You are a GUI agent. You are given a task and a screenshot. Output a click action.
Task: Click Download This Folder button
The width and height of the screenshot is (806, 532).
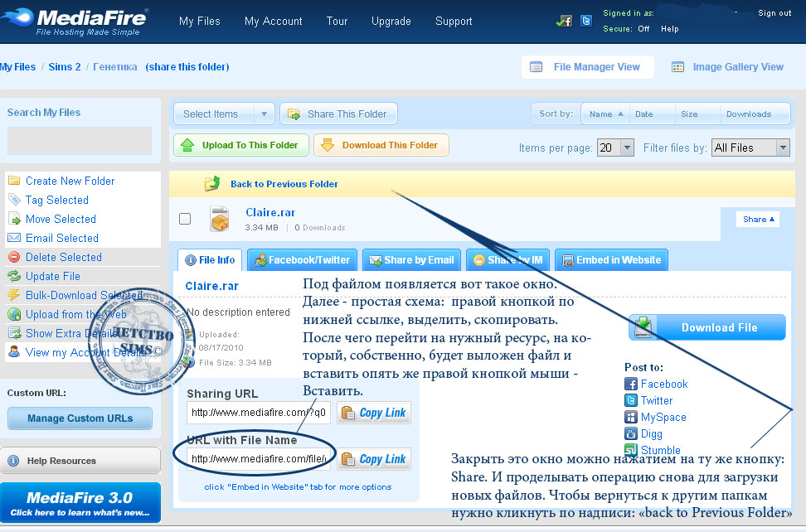381,145
